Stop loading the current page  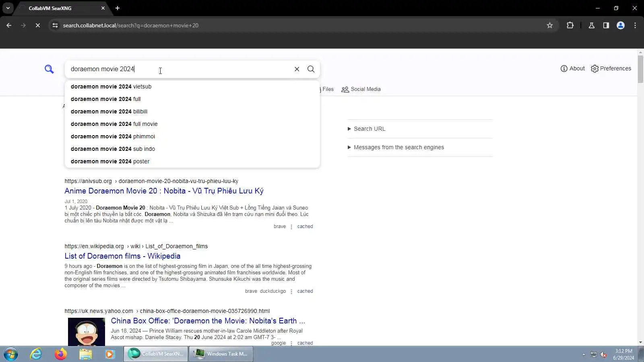[37, 25]
